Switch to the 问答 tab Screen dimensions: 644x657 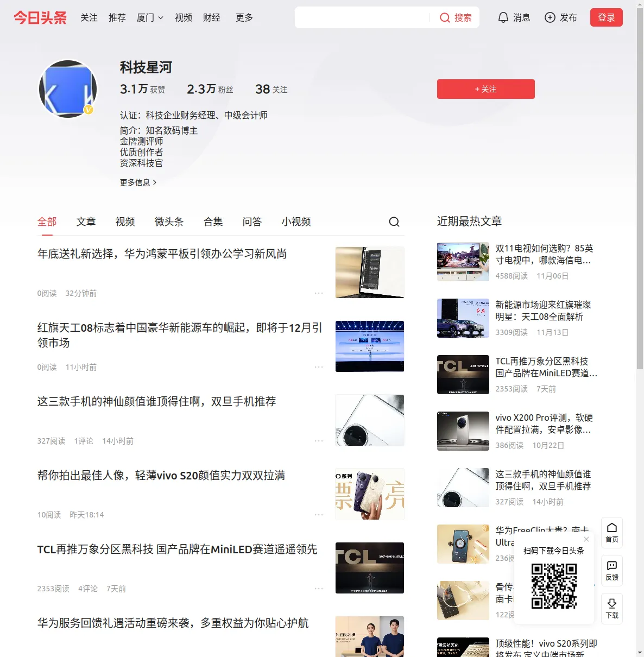click(252, 222)
